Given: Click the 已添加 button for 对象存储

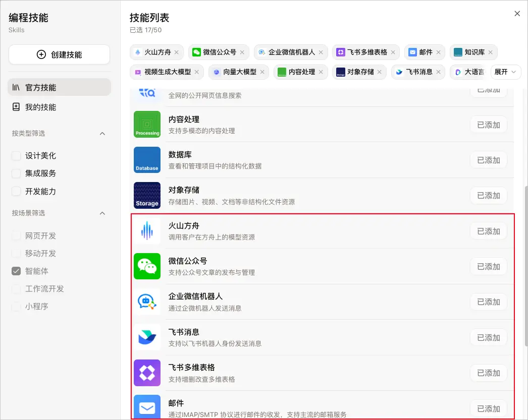Looking at the screenshot, I should [x=489, y=195].
